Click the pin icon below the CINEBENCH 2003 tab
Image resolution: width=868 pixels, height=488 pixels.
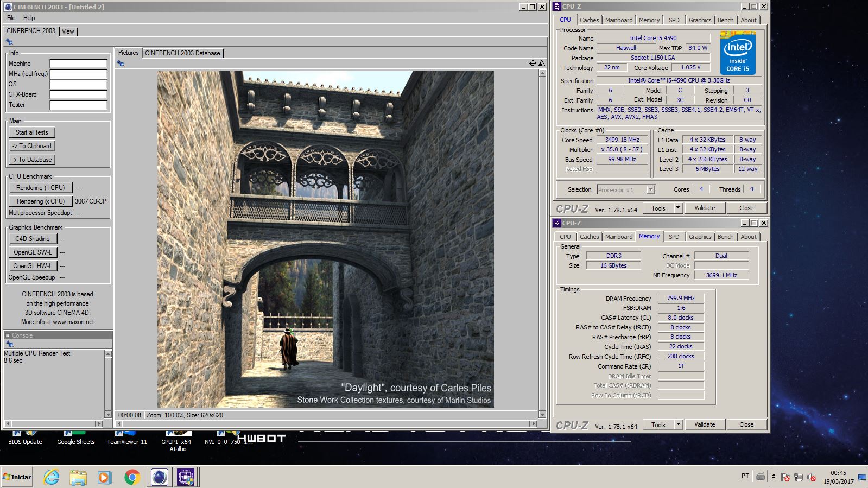point(9,42)
